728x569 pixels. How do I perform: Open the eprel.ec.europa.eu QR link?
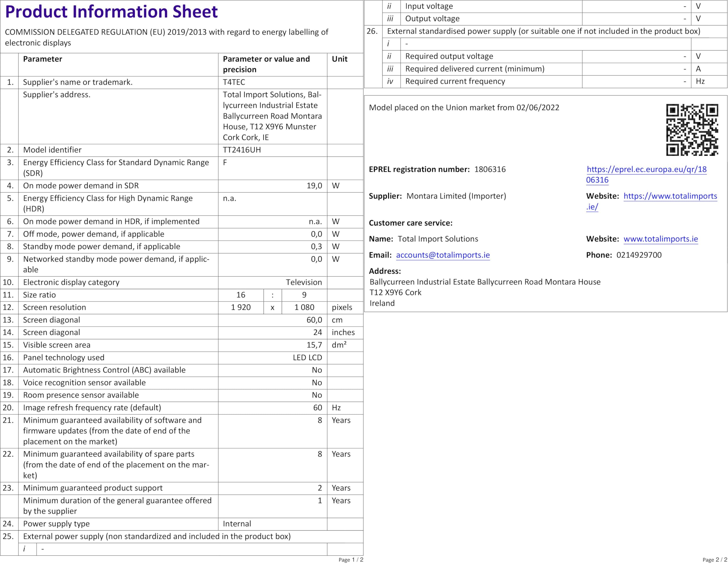[x=646, y=169]
